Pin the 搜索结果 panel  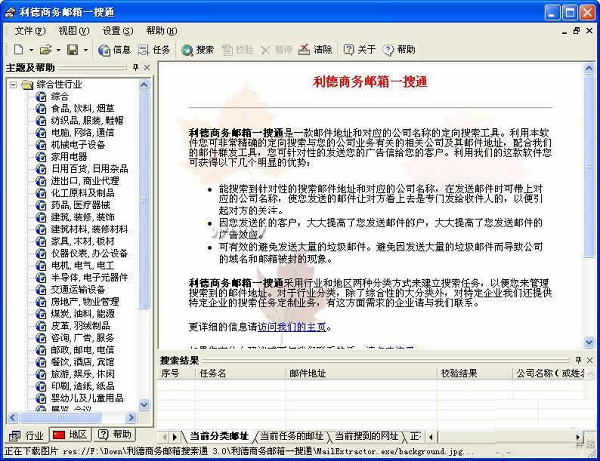pyautogui.click(x=578, y=360)
